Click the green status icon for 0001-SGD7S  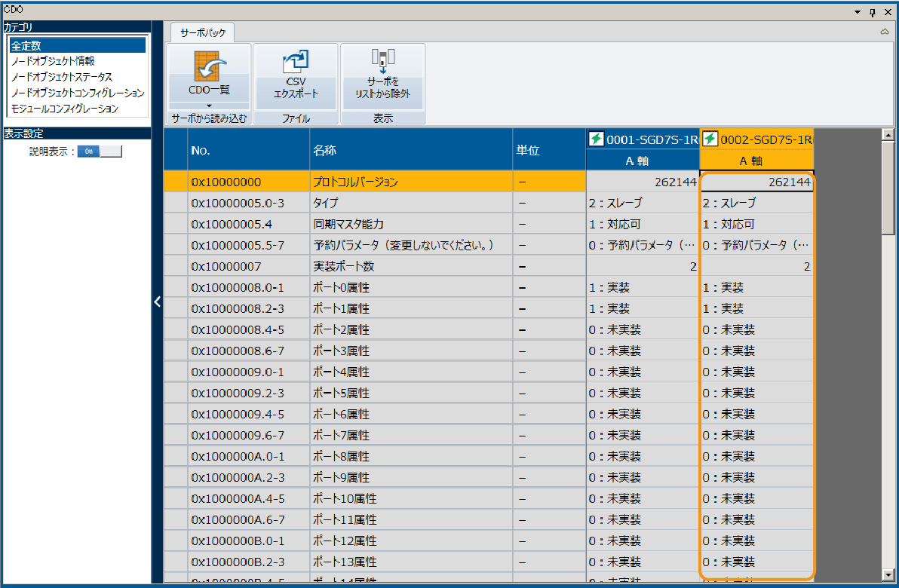[x=596, y=139]
